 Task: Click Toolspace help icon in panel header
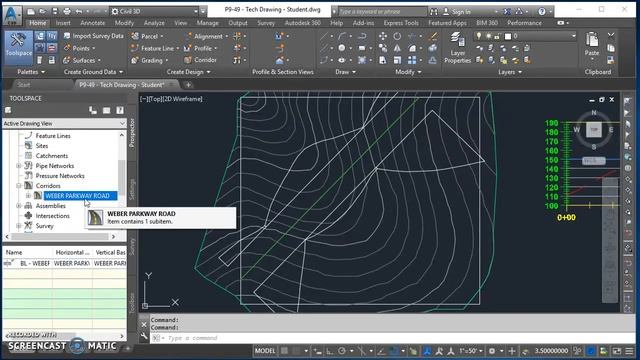pyautogui.click(x=120, y=110)
